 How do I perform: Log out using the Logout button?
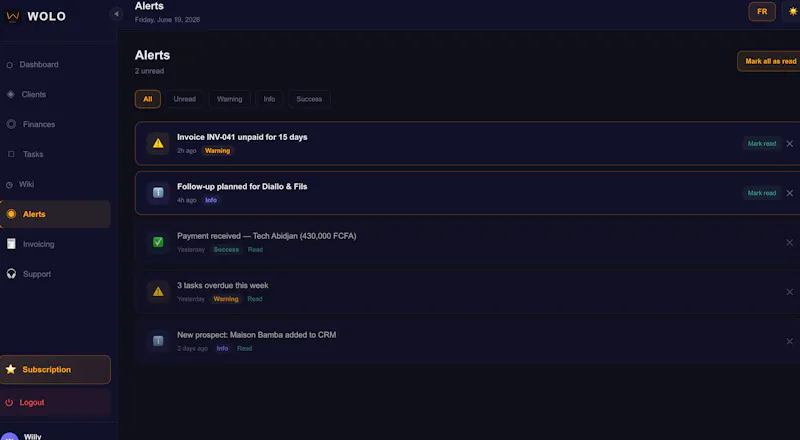point(55,403)
